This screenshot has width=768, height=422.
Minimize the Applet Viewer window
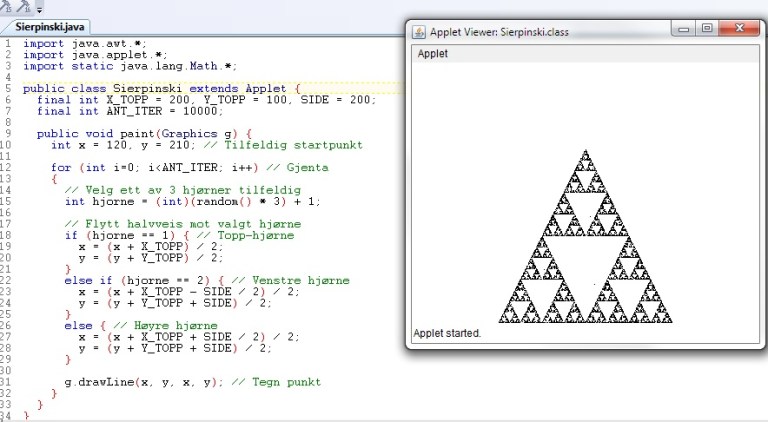684,30
